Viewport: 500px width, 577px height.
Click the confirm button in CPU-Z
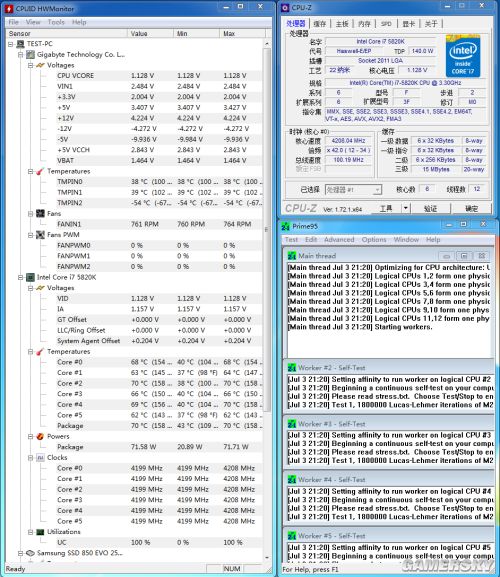[472, 209]
